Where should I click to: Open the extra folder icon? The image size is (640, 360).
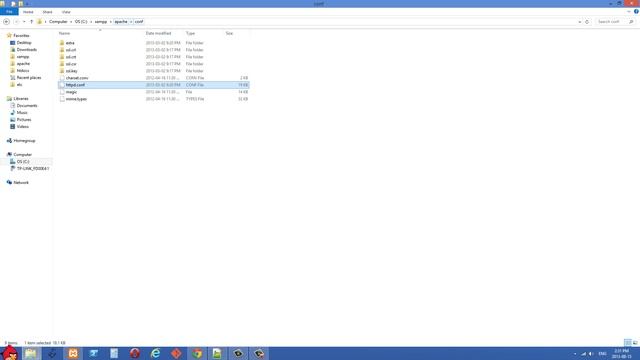click(62, 43)
